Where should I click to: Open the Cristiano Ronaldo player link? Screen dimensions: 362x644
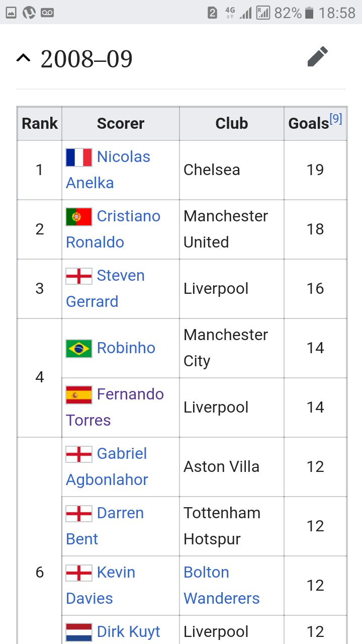pos(128,216)
